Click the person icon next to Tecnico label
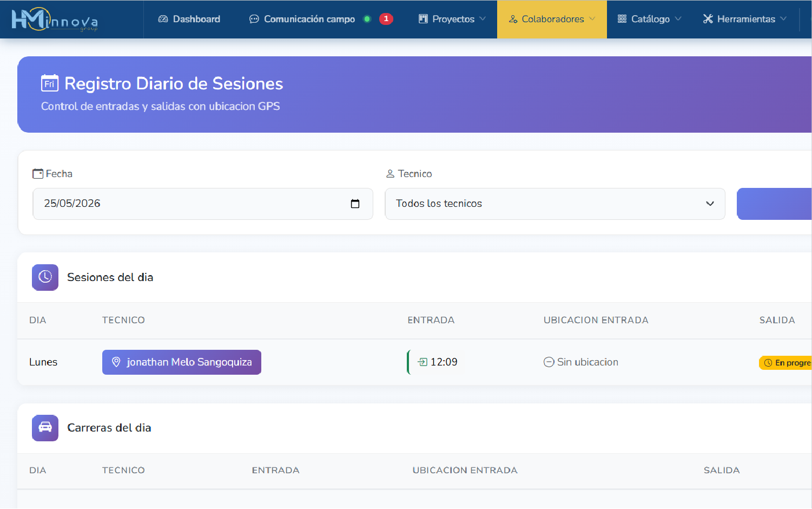Screen dimensions: 812x509 390,174
